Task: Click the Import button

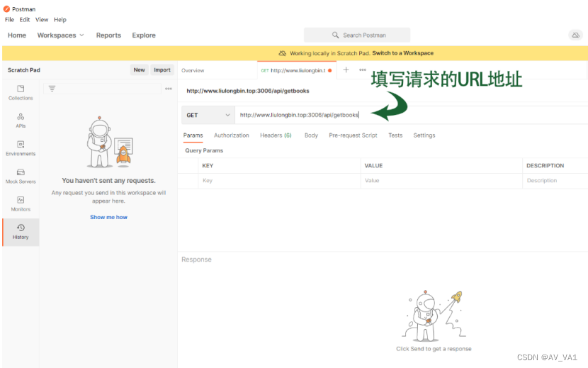Action: point(162,70)
